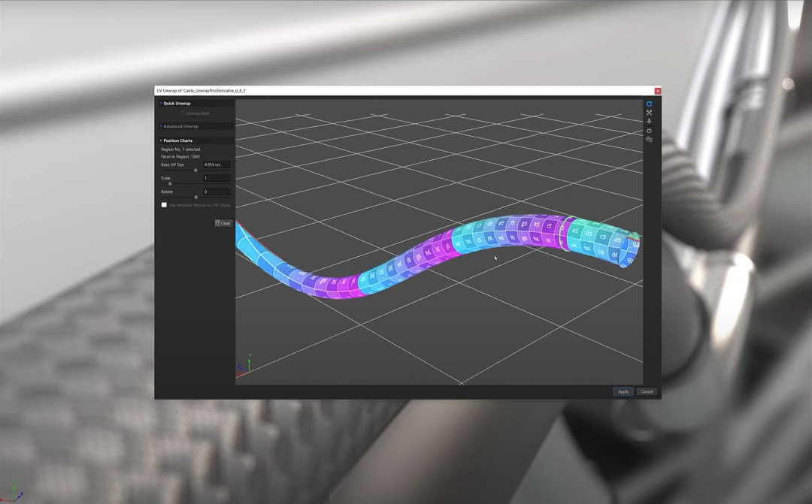The image size is (812, 504).
Task: Click the Base UV Size slider handle
Action: pyautogui.click(x=195, y=171)
